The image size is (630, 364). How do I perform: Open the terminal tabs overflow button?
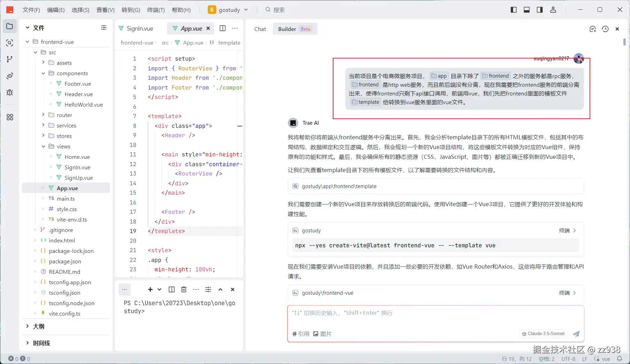coord(124,289)
